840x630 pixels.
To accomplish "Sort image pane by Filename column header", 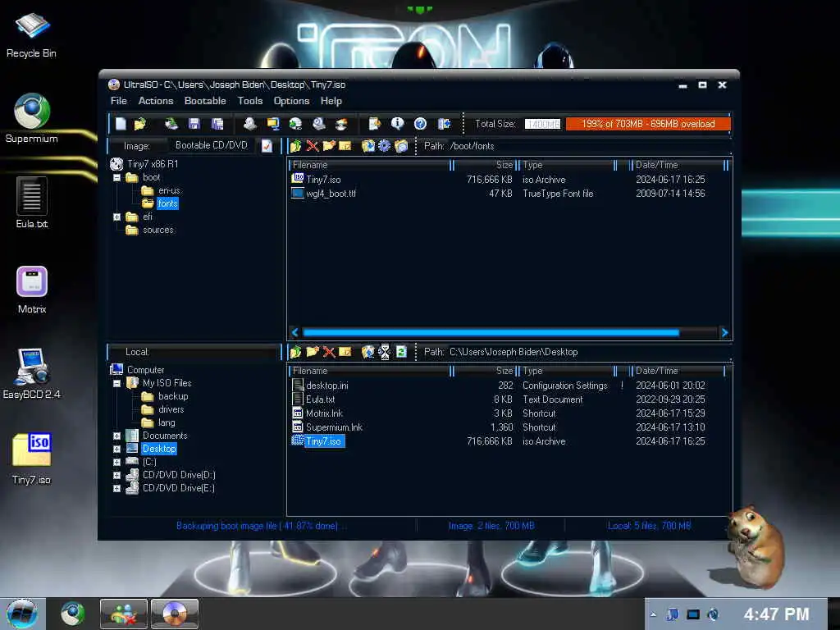I will point(370,165).
